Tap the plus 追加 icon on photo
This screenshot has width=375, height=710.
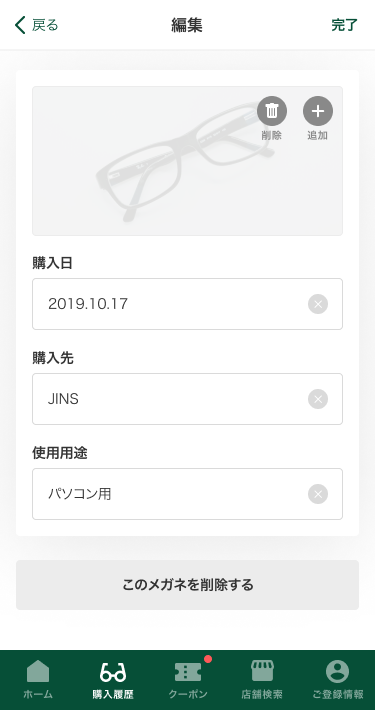(318, 111)
